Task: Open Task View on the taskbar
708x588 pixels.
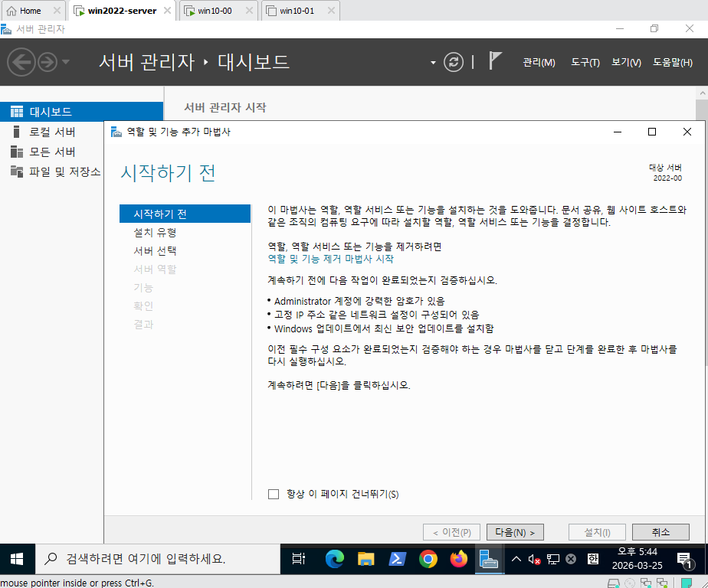Action: click(299, 559)
